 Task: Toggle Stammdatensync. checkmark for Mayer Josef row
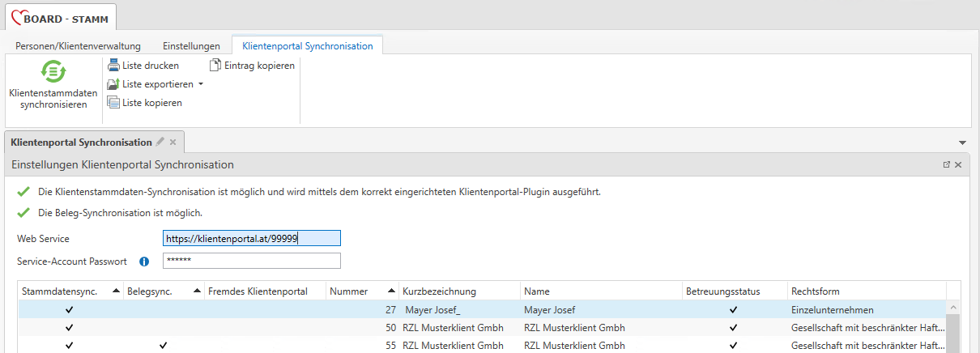click(70, 309)
